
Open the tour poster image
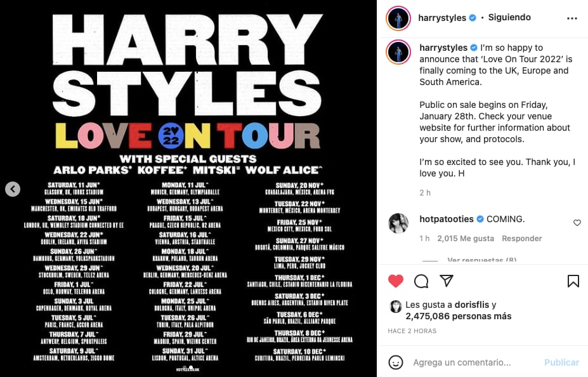pos(188,189)
